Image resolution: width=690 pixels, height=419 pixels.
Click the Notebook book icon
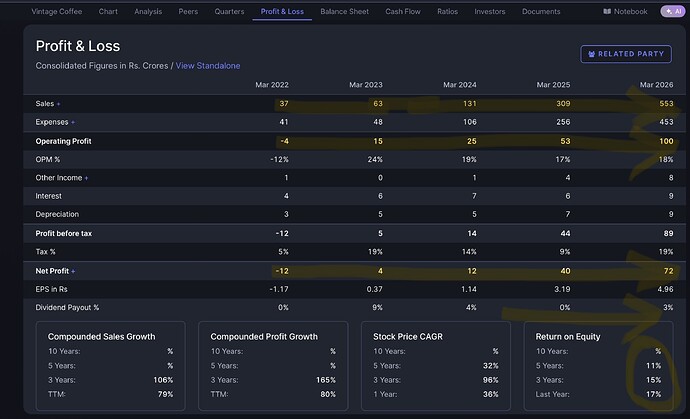607,11
